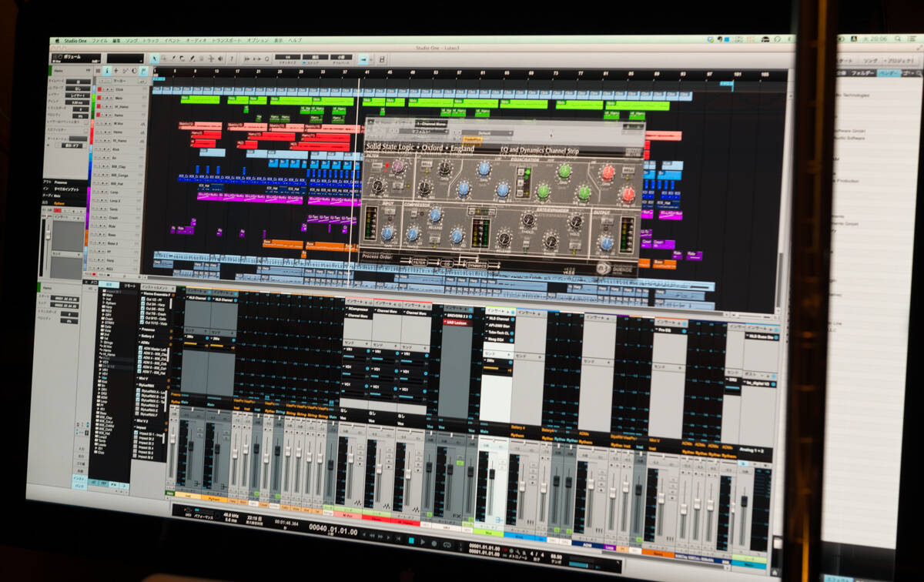Select the 808_Clap track name
This screenshot has width=924, height=582.
click(118, 166)
